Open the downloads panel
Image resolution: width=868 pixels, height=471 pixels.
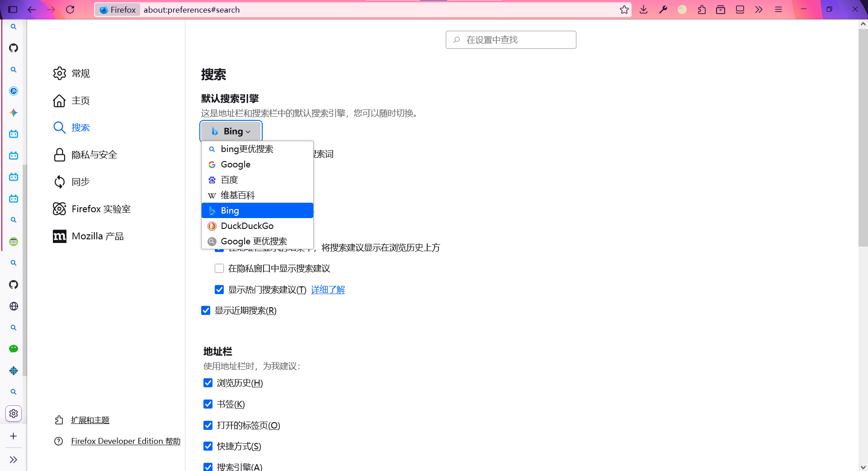643,10
